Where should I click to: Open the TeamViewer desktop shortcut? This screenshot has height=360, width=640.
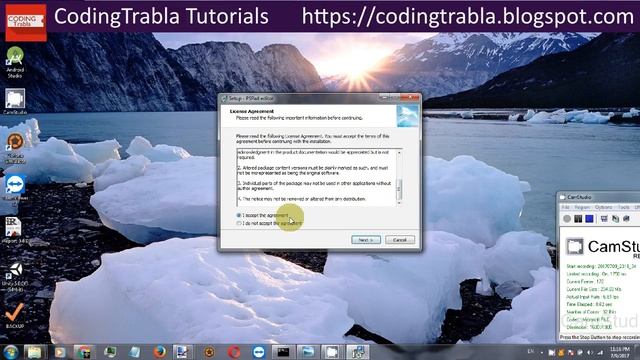coord(15,189)
